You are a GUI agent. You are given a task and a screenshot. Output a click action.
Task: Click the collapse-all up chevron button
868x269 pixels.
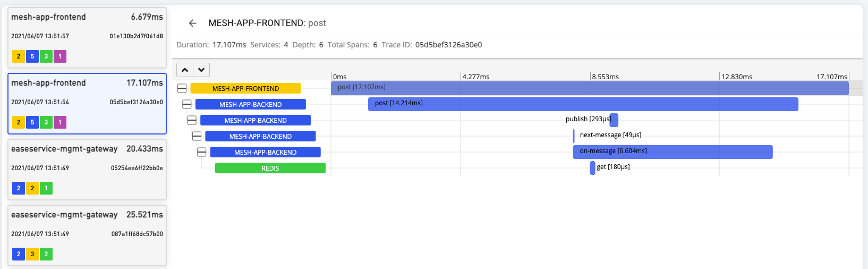185,70
